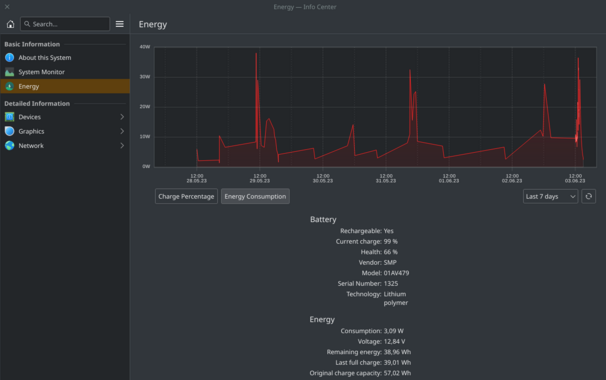
Task: Click the Current charge value 99 %
Action: point(390,241)
